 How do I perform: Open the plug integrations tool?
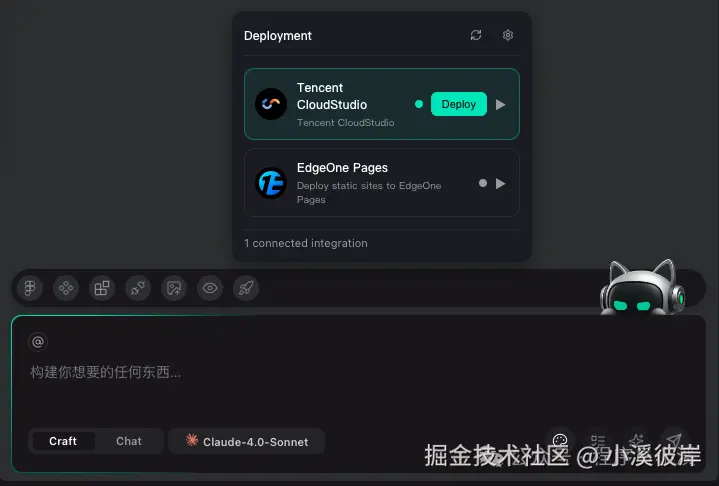[138, 288]
